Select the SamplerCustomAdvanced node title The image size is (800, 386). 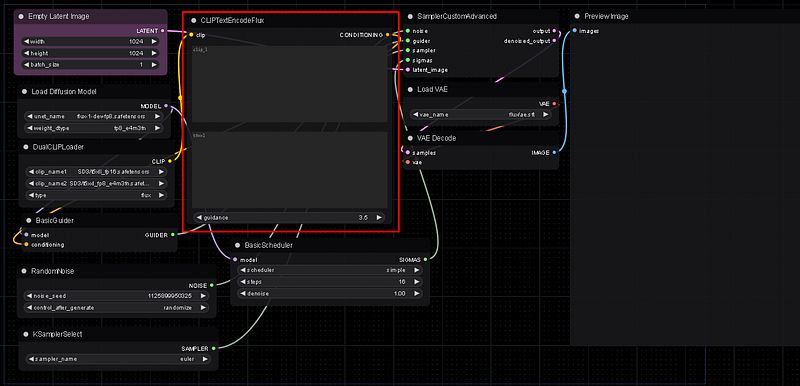click(457, 16)
